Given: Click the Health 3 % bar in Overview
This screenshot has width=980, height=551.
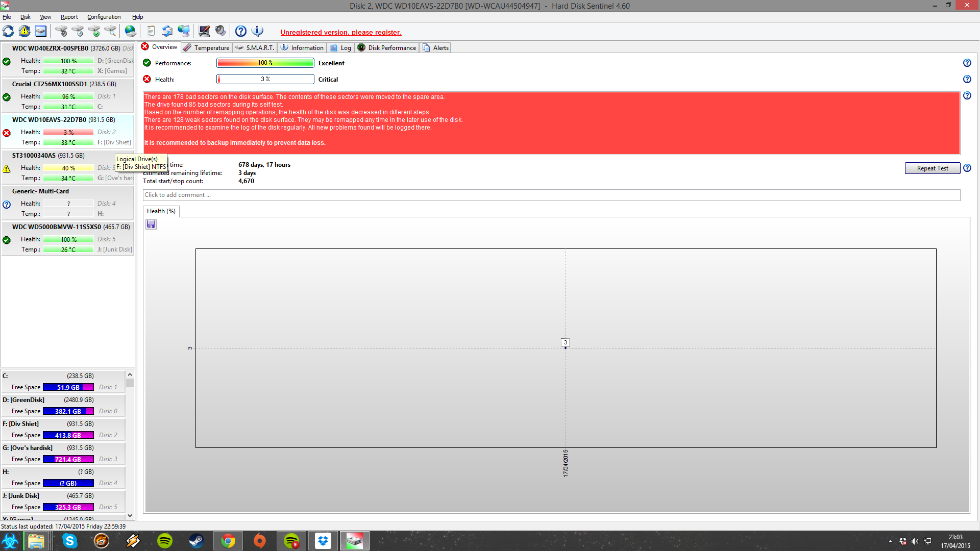Looking at the screenshot, I should pyautogui.click(x=265, y=79).
